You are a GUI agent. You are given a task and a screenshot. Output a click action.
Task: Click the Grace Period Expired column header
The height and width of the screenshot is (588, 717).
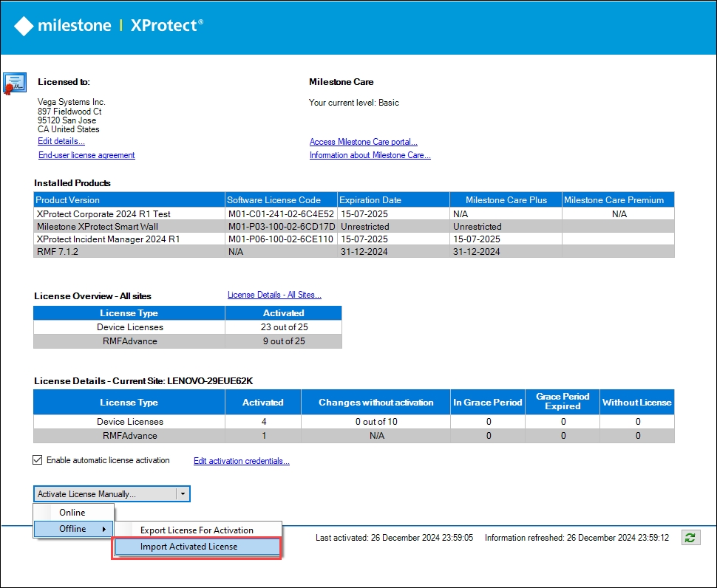pyautogui.click(x=563, y=402)
